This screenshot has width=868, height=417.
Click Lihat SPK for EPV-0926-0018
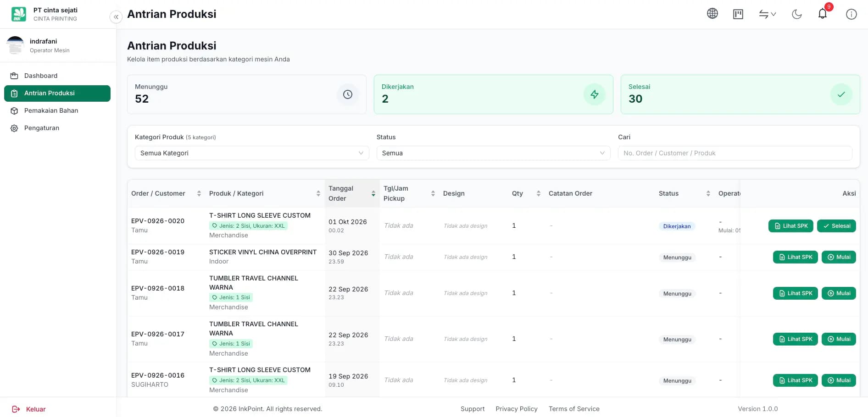pos(796,293)
